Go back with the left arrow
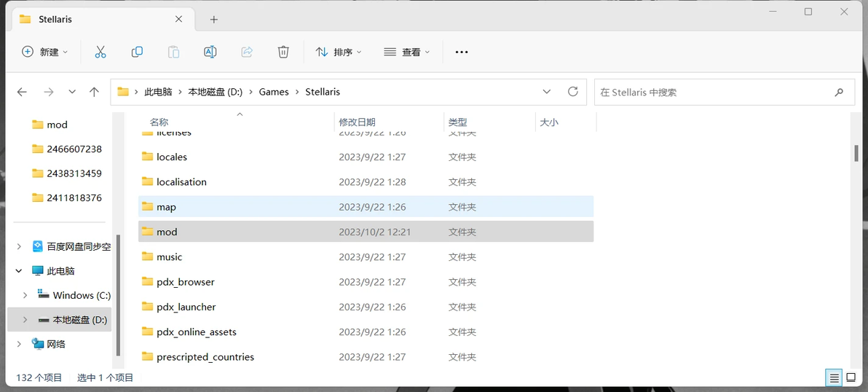This screenshot has height=392, width=868. tap(22, 92)
